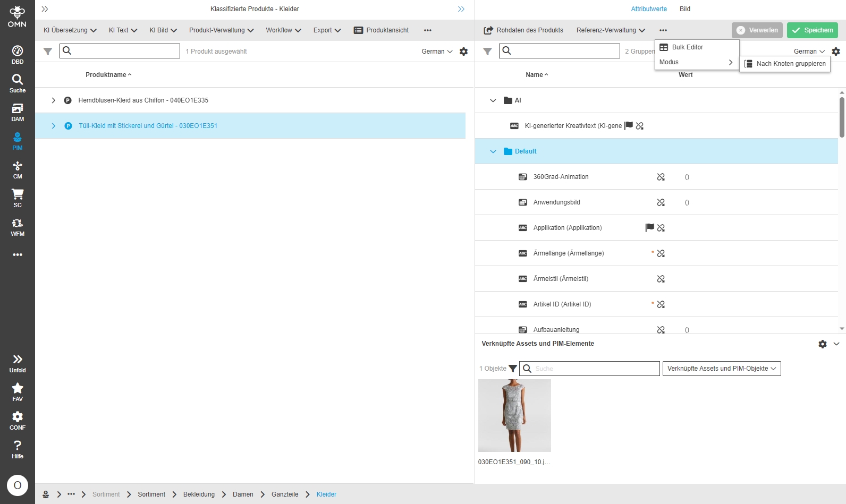Toggle inheritance link icon for Ärmellänge
Image resolution: width=846 pixels, height=504 pixels.
[x=661, y=253]
